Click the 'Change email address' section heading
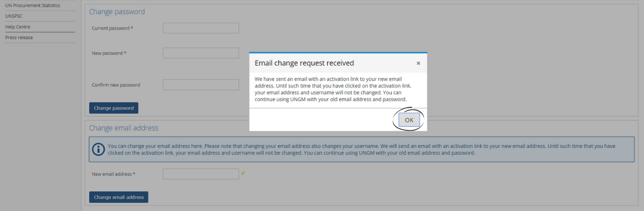644x211 pixels. [x=123, y=128]
